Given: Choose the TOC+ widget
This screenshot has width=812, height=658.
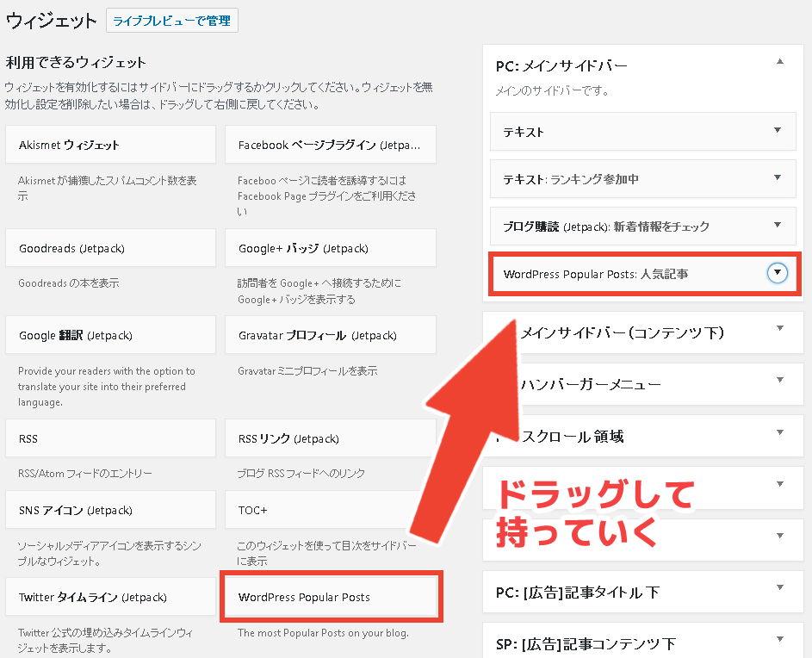Looking at the screenshot, I should (x=331, y=510).
